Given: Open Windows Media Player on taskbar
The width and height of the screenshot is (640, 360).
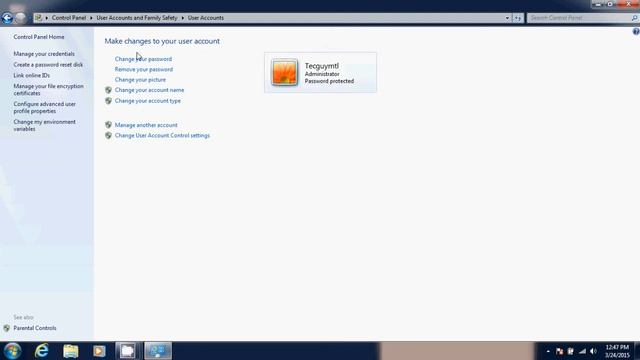Looking at the screenshot, I should 99,351.
